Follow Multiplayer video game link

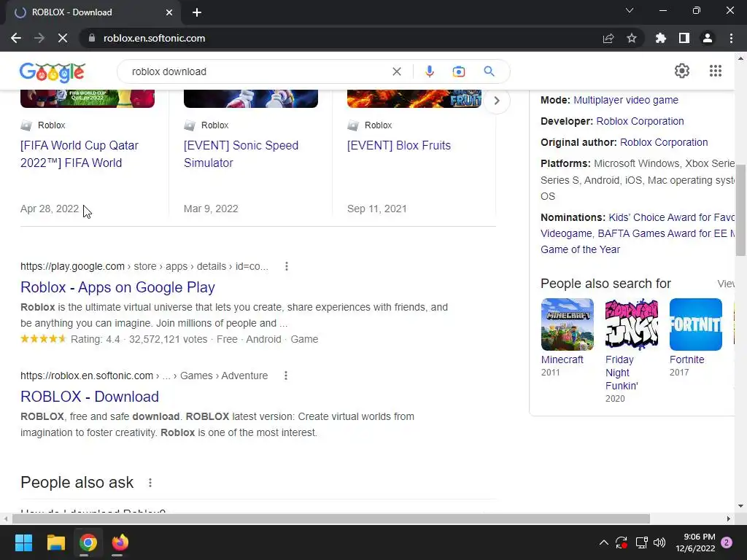click(625, 100)
